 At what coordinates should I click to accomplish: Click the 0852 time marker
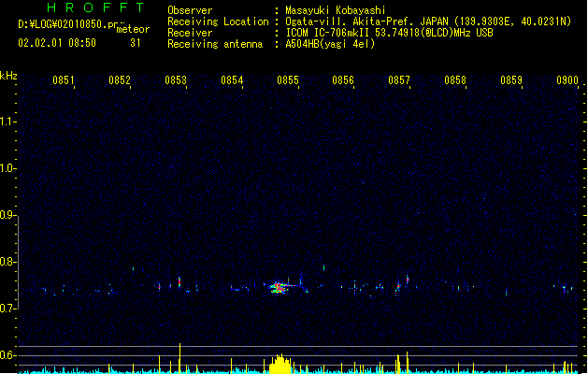point(120,80)
